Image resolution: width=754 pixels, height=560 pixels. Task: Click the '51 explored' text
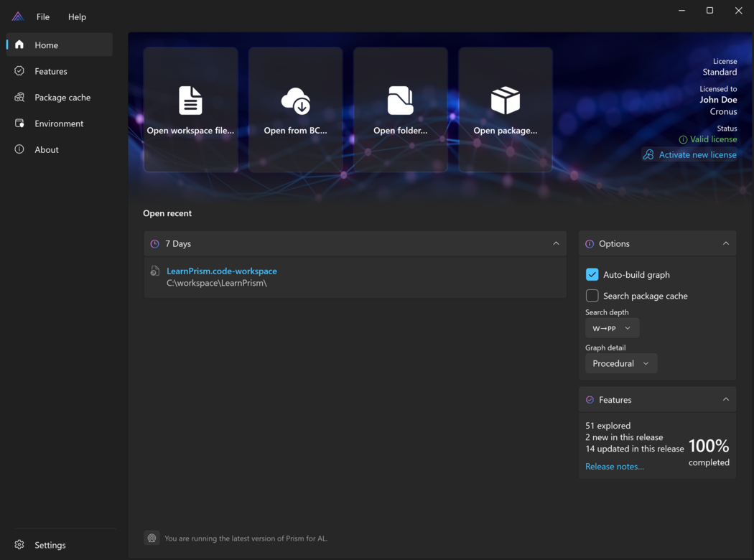608,426
